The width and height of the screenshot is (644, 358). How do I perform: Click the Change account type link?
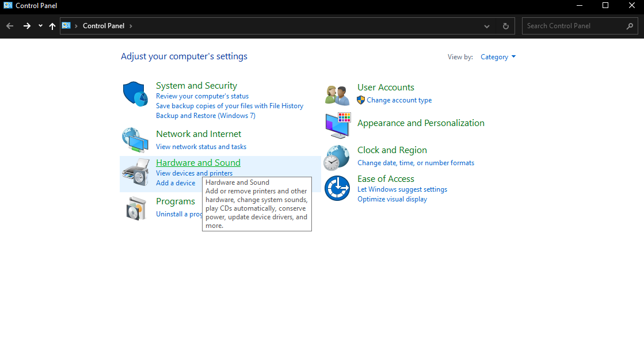point(399,100)
